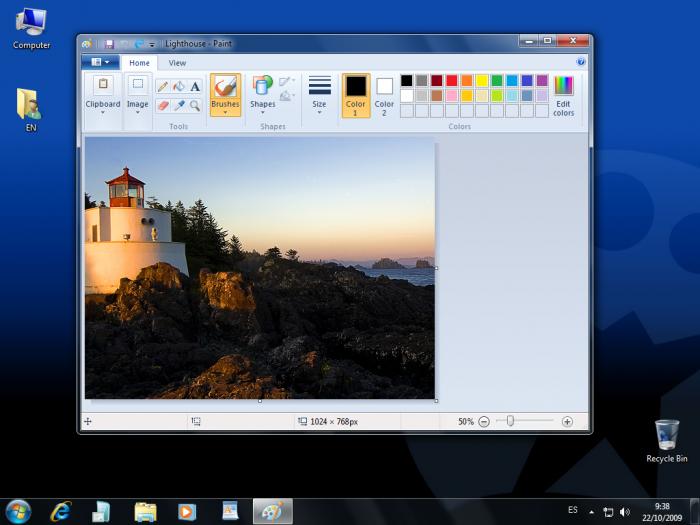Select the Text tool

(195, 87)
